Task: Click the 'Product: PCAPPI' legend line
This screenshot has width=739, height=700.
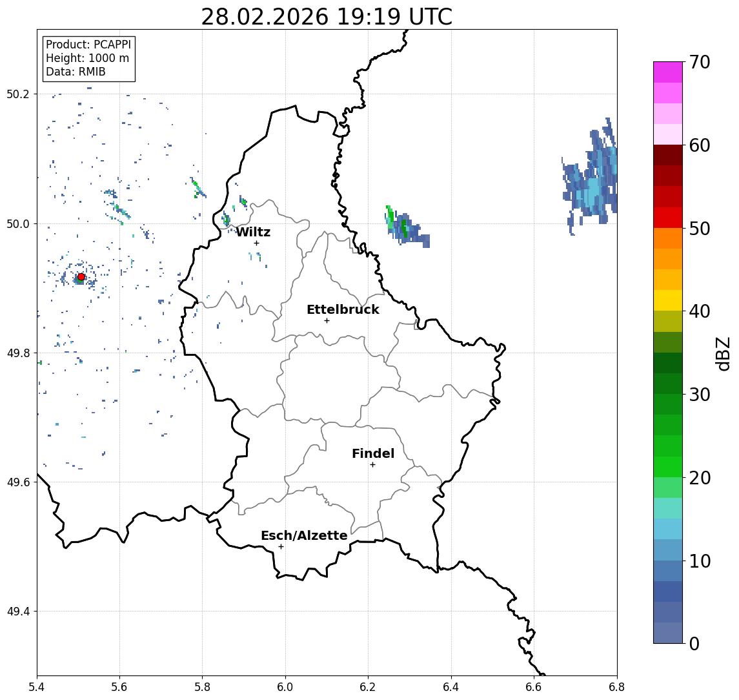Action: click(88, 45)
